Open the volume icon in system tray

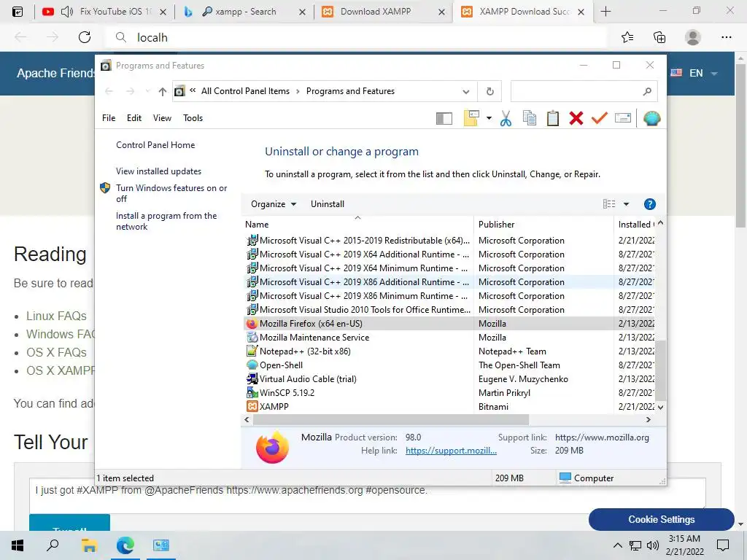pyautogui.click(x=653, y=545)
